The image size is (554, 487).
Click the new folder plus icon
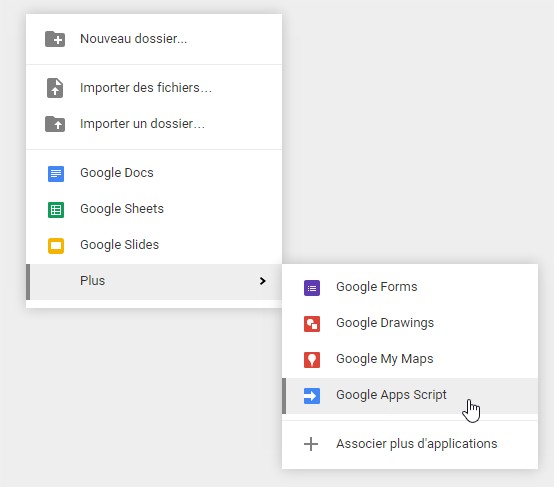click(x=55, y=39)
